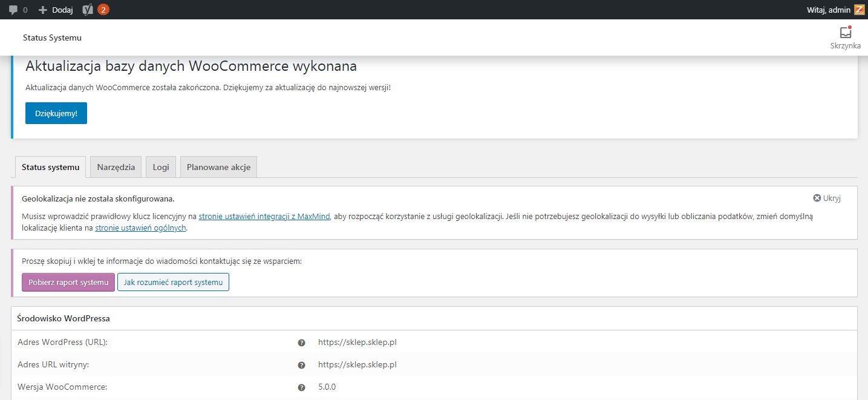Open the comments bubble in admin bar
Viewport: 868px width, 400px height.
click(x=18, y=10)
